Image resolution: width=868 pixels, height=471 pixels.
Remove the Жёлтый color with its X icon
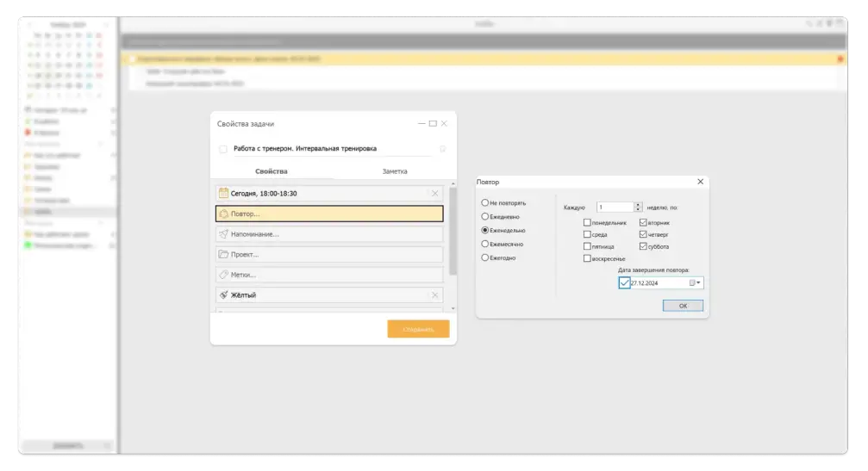[435, 294]
